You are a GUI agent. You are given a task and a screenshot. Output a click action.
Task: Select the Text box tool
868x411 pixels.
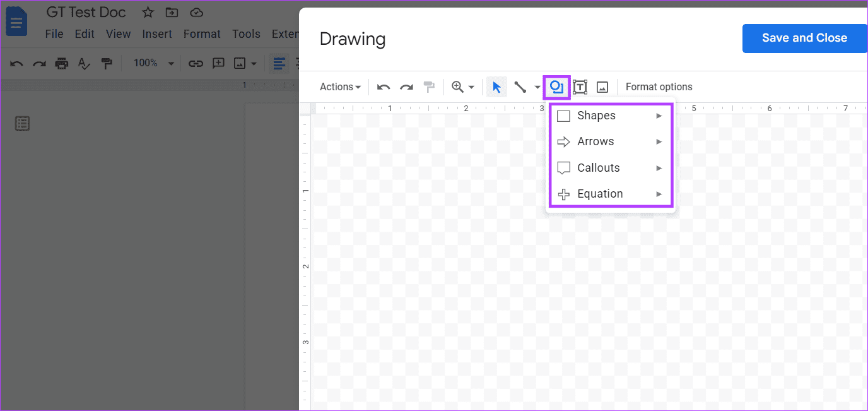580,86
